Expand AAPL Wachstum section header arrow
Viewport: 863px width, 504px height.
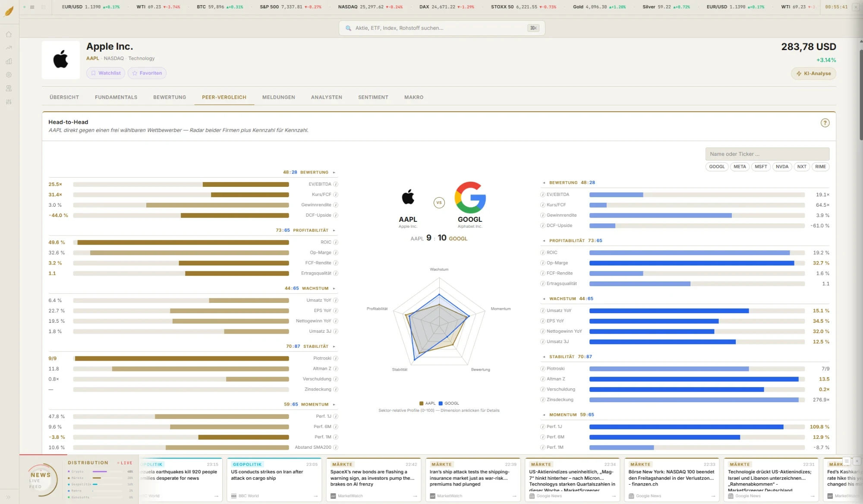334,289
